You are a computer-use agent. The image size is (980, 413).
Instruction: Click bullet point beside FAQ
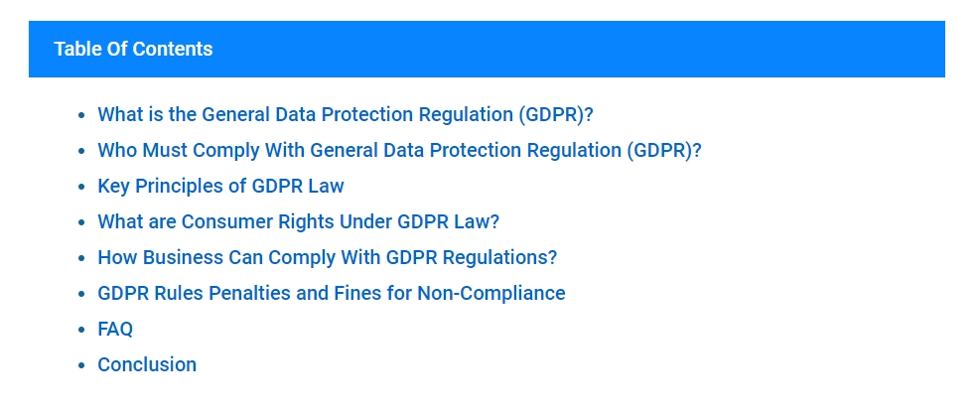tap(81, 330)
